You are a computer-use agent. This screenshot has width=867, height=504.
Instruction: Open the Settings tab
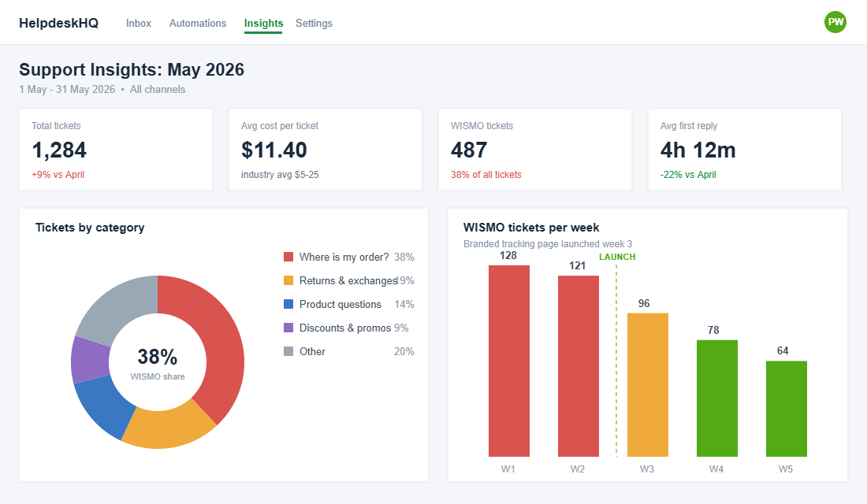pyautogui.click(x=314, y=23)
